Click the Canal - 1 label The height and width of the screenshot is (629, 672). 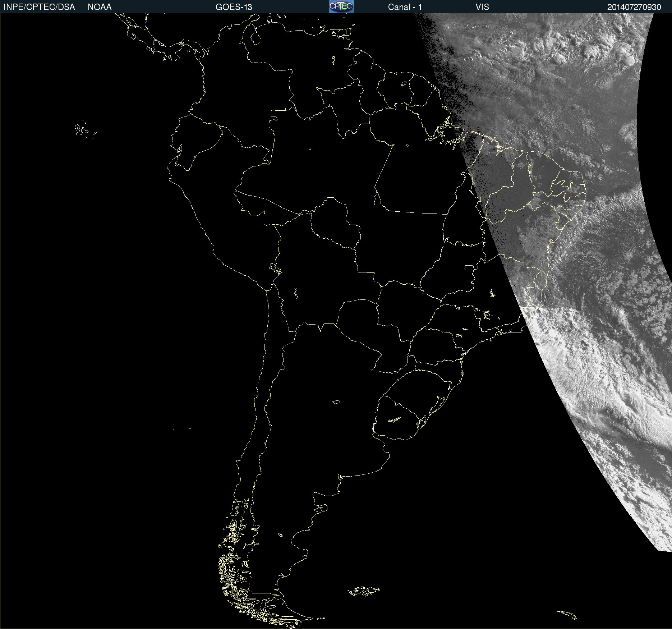(x=405, y=7)
